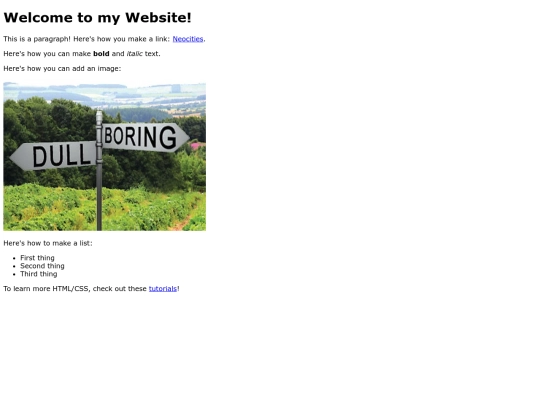Click the bullet before First thing
Screen dimensions: 540x405
pyautogui.click(x=14, y=258)
